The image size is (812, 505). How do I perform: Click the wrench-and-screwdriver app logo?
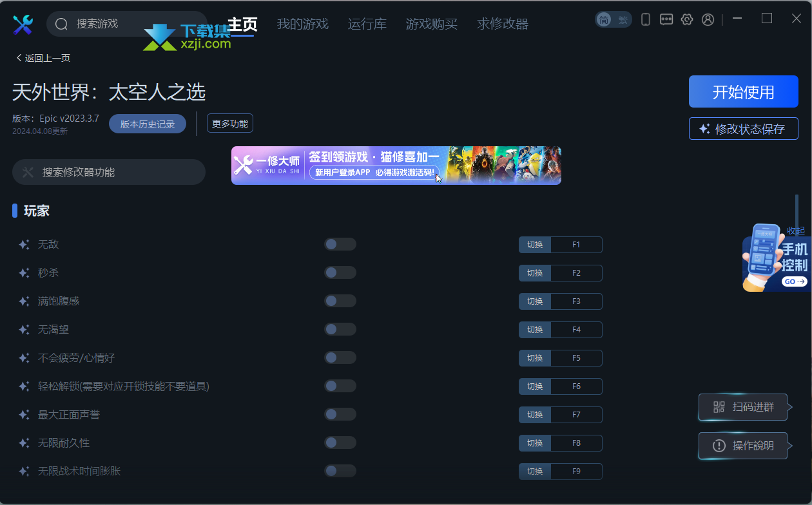click(23, 25)
